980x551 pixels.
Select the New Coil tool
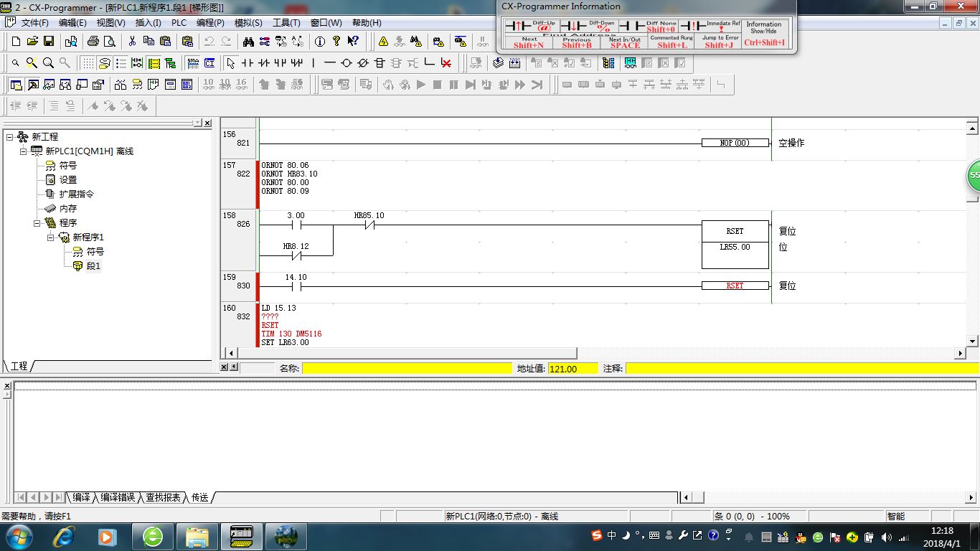click(x=347, y=63)
